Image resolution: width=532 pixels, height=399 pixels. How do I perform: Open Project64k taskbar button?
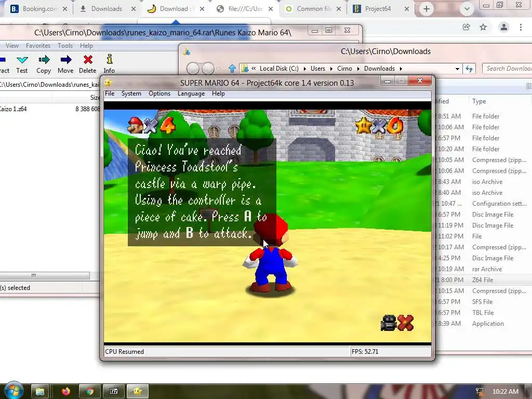[x=138, y=391]
